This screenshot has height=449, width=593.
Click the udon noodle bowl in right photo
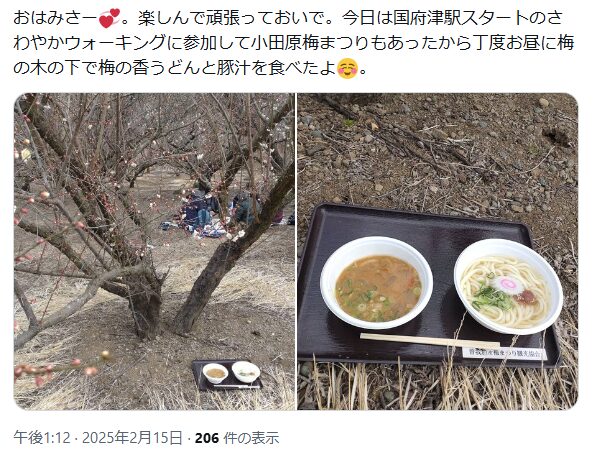(x=508, y=286)
